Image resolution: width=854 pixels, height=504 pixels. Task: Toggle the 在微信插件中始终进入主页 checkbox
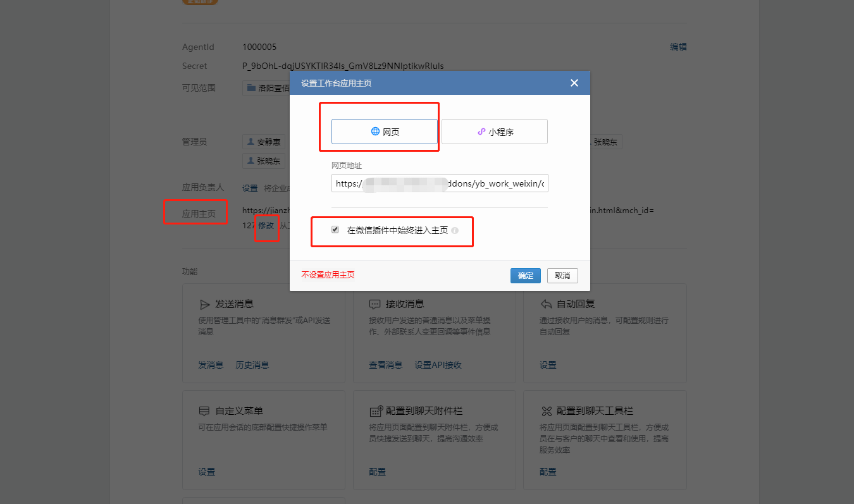click(335, 230)
